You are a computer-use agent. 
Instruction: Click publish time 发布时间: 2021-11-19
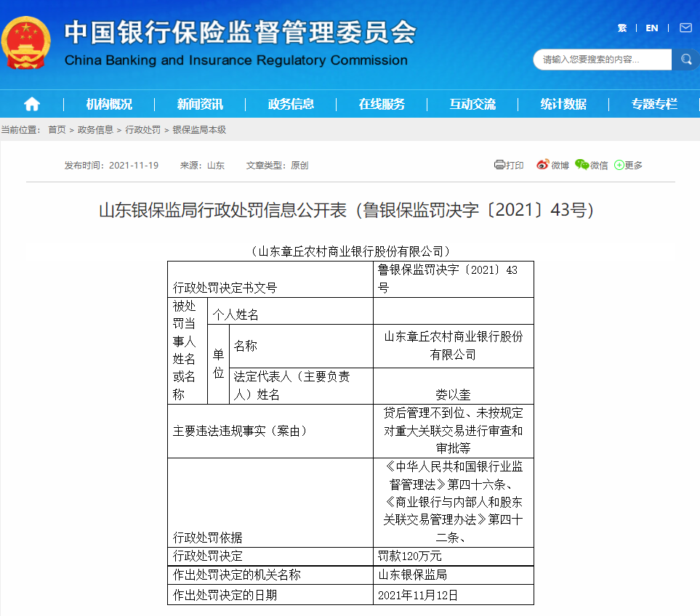tap(111, 166)
